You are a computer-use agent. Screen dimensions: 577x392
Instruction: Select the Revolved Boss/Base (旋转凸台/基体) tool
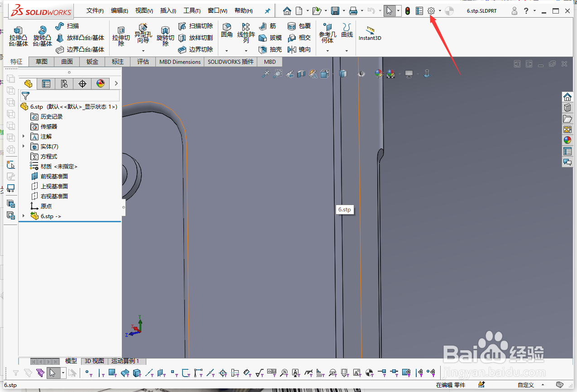(x=42, y=36)
